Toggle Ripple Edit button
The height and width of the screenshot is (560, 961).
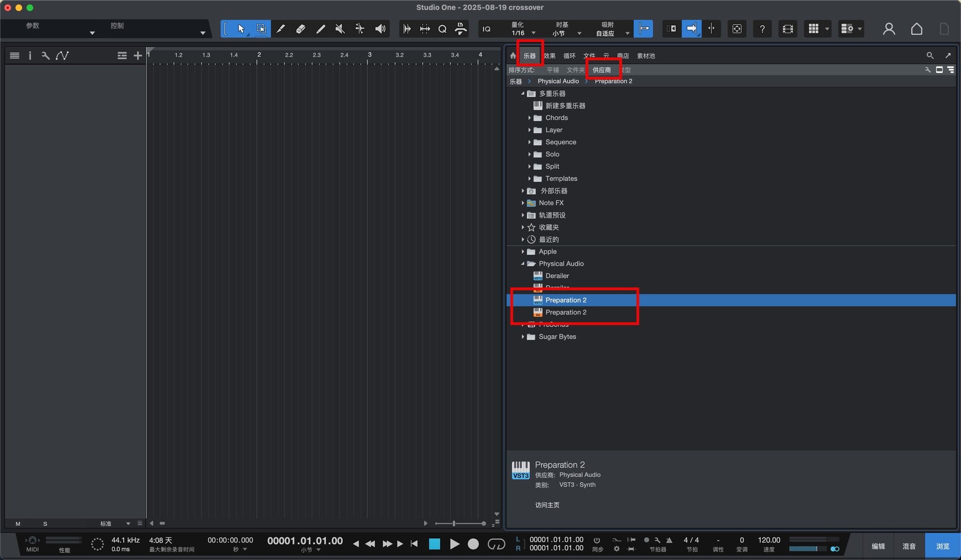671,29
